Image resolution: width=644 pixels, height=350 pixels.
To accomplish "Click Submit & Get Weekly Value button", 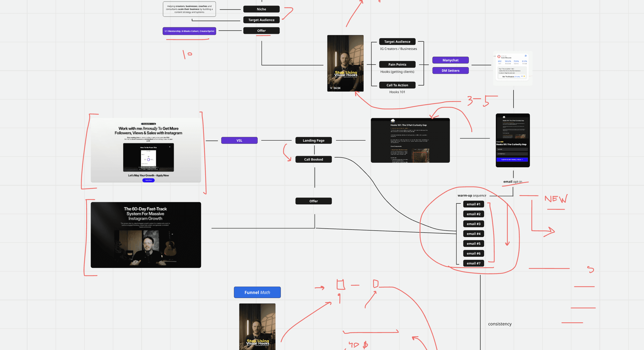I will [512, 159].
